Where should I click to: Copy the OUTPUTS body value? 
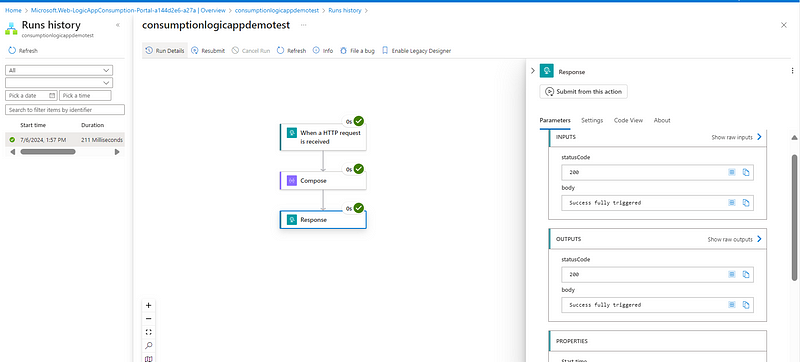coord(745,305)
